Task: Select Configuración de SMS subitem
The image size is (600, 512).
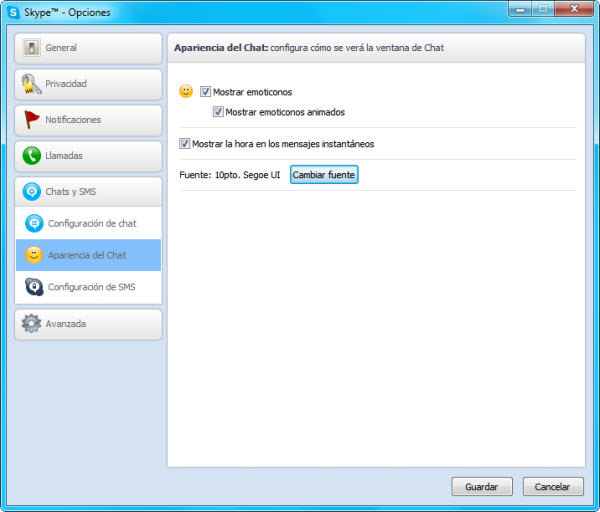Action: [x=88, y=287]
